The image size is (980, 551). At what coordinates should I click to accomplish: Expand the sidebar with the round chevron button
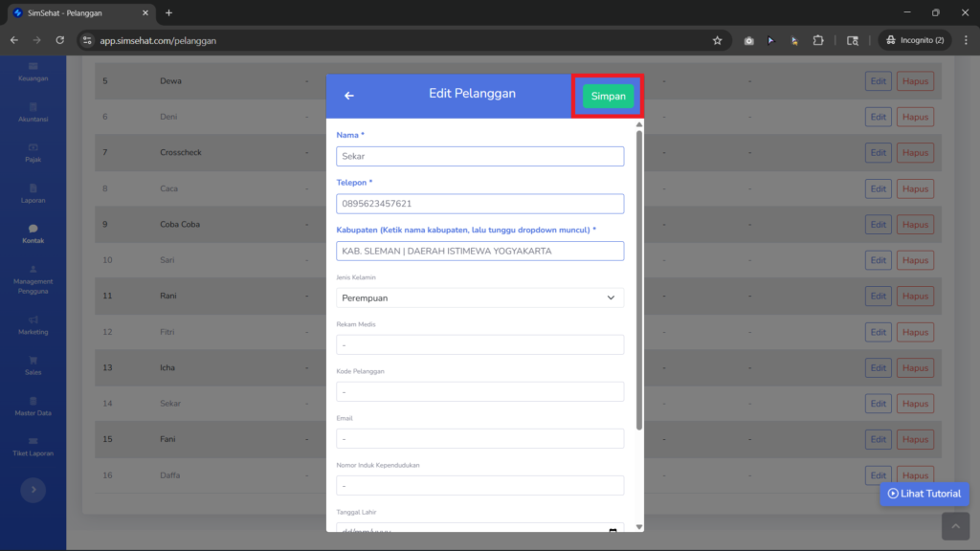pyautogui.click(x=33, y=490)
